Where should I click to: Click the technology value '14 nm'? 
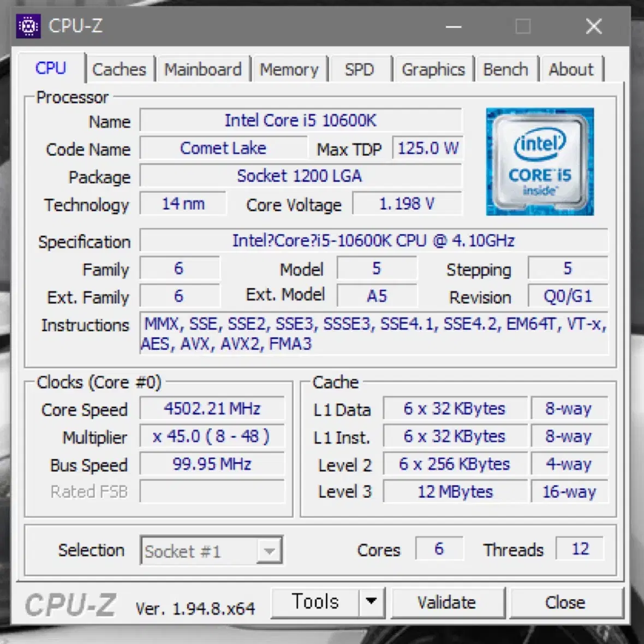point(183,204)
